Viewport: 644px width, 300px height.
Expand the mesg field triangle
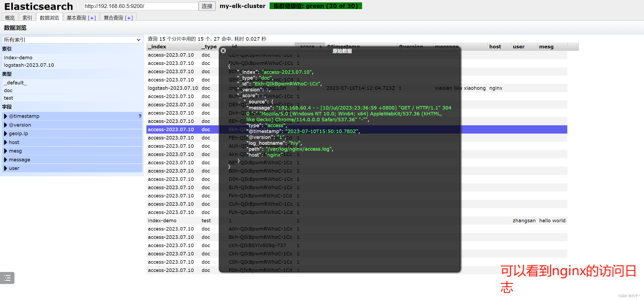pyautogui.click(x=5, y=151)
